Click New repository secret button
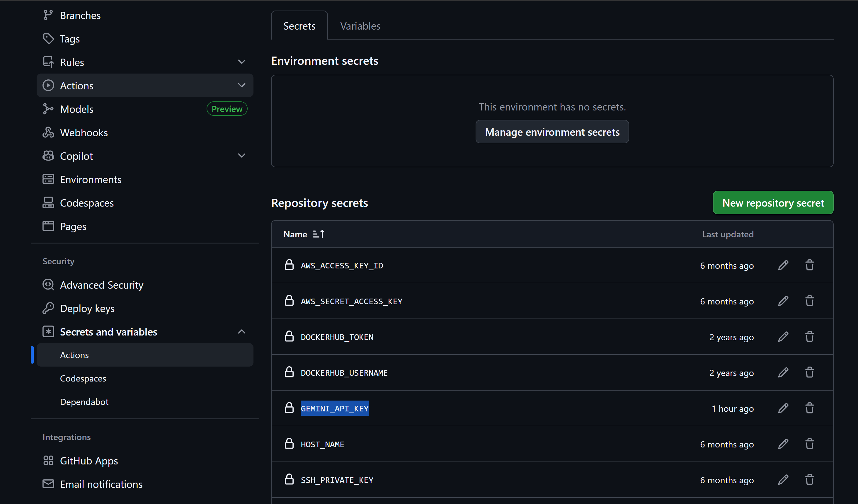 click(773, 202)
